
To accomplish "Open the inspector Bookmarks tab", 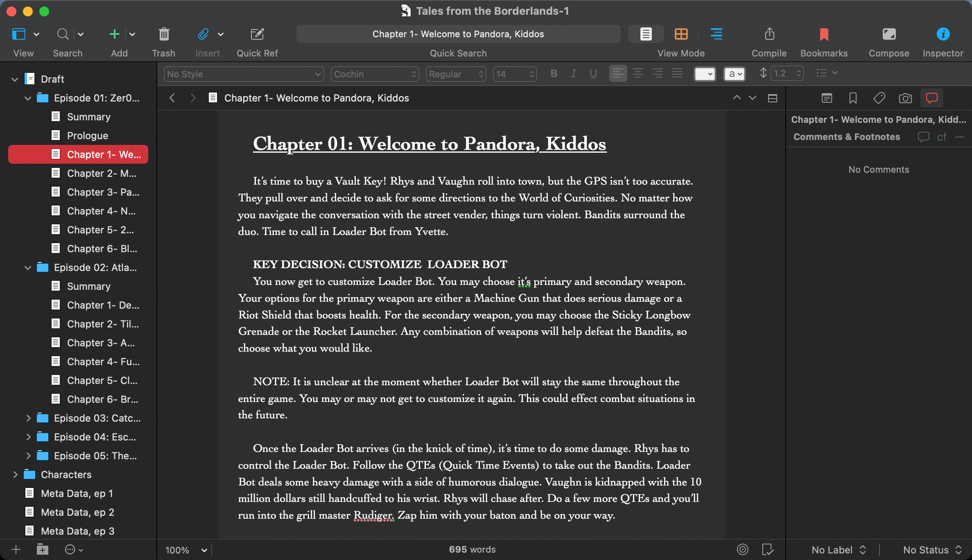I will point(853,98).
